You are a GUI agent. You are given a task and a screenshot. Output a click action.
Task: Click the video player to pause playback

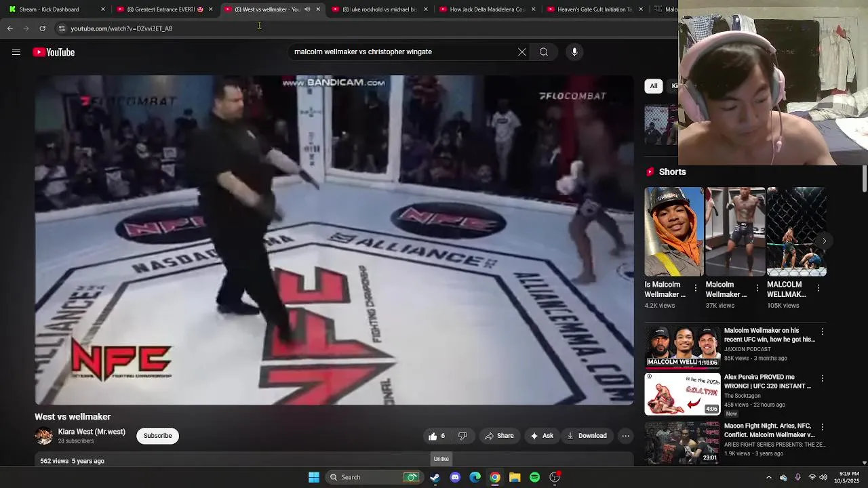[334, 240]
